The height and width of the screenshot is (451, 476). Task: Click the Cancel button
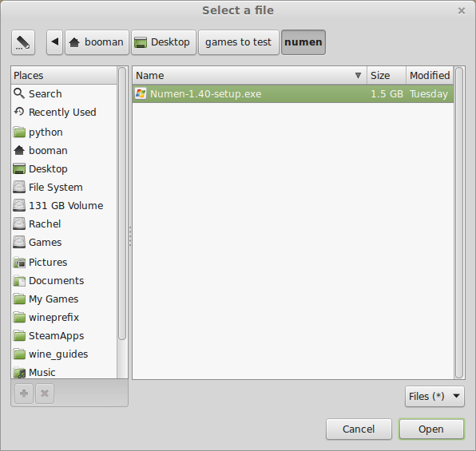tap(359, 429)
